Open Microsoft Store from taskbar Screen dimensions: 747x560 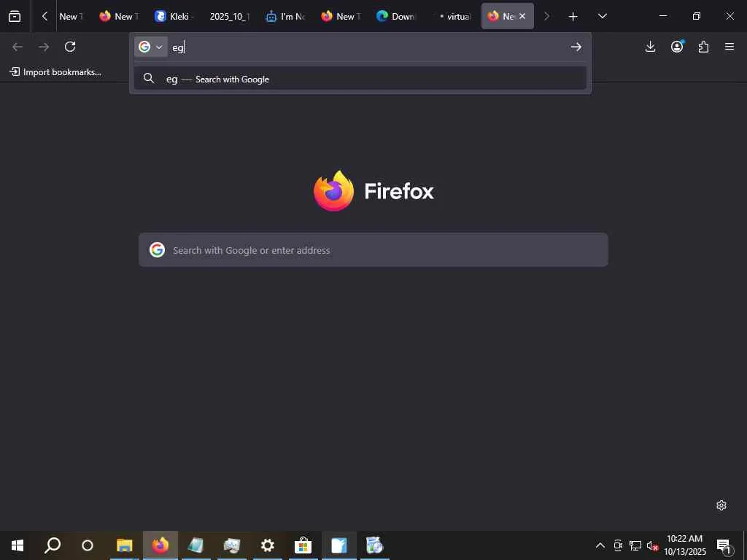pos(303,545)
